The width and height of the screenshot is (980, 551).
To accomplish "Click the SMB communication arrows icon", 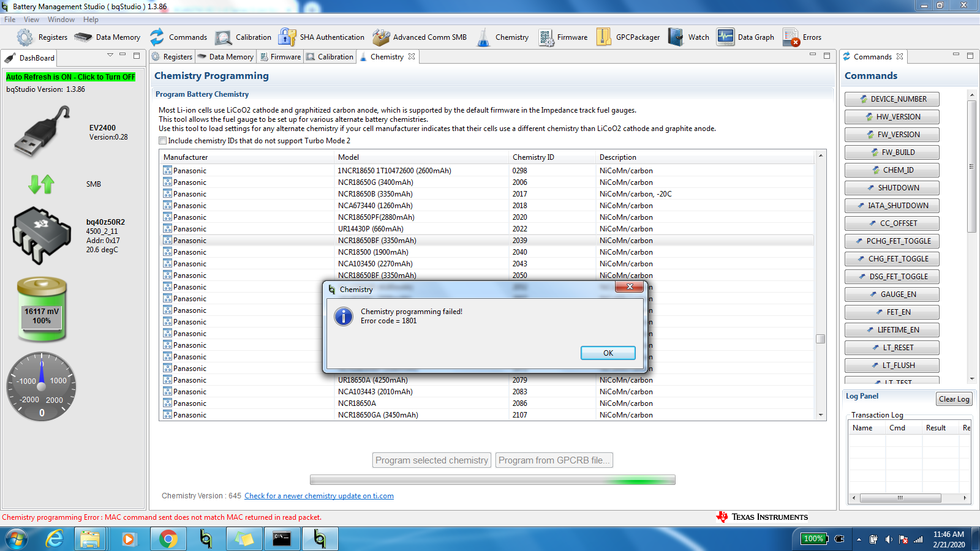I will click(x=42, y=184).
